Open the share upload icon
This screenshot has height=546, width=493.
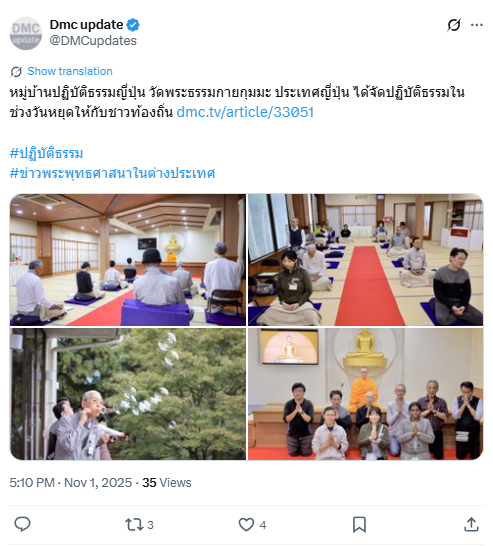[471, 524]
